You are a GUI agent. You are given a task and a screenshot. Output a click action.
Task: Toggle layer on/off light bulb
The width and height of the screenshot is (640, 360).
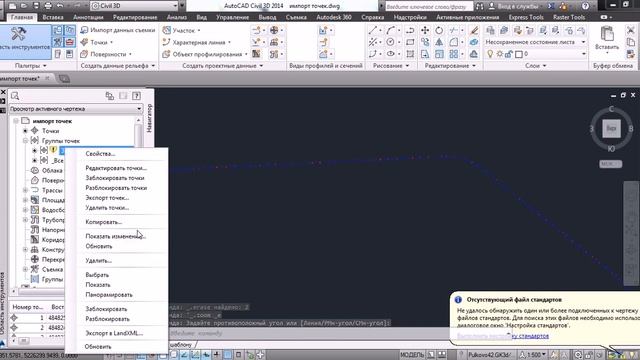(x=490, y=54)
